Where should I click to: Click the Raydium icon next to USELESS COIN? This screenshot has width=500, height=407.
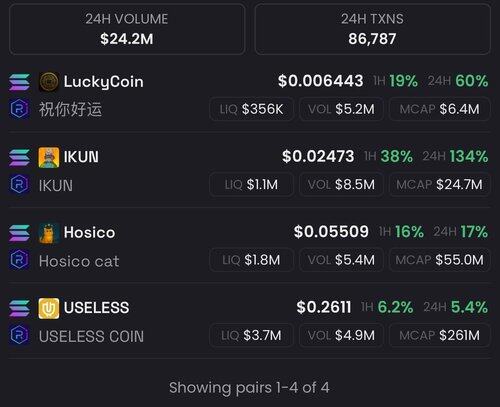19,335
